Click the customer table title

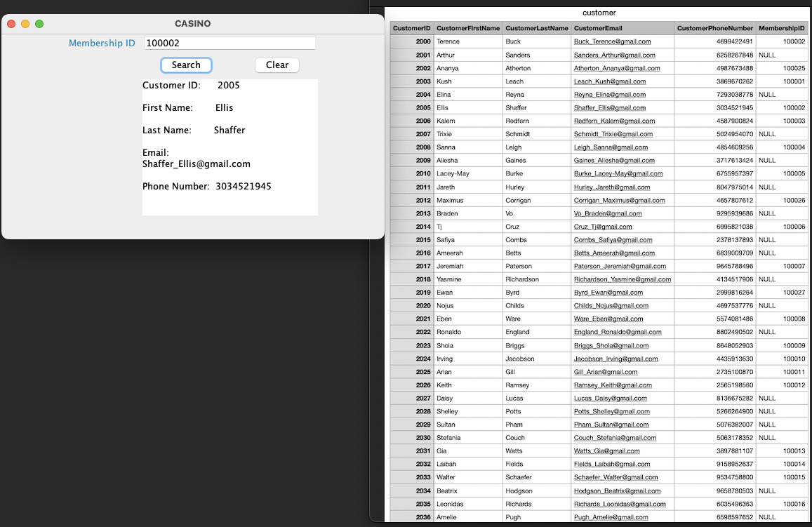coord(599,13)
